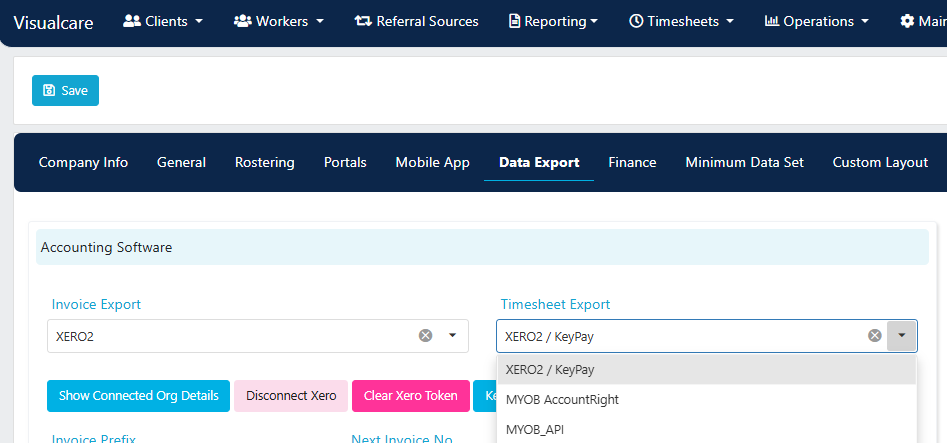The width and height of the screenshot is (947, 443).
Task: Click the Save button
Action: pyautogui.click(x=65, y=91)
